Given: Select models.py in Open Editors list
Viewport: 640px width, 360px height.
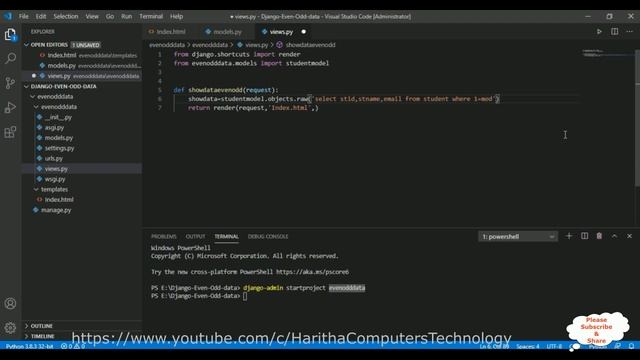Looking at the screenshot, I should pyautogui.click(x=82, y=65).
